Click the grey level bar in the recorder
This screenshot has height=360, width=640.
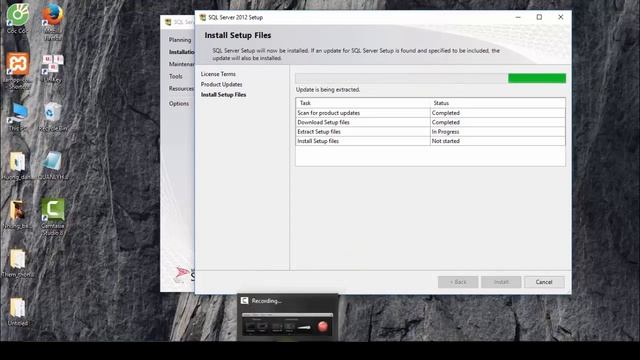[287, 315]
